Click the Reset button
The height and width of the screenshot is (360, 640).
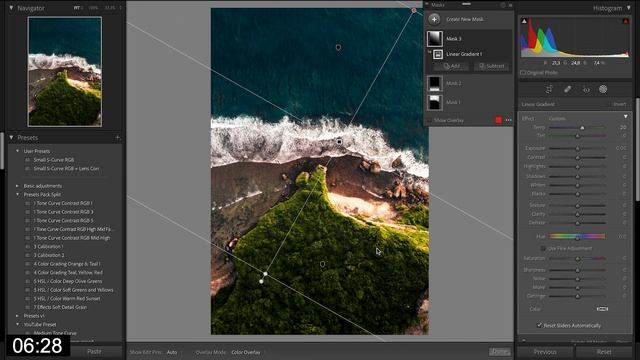click(604, 352)
